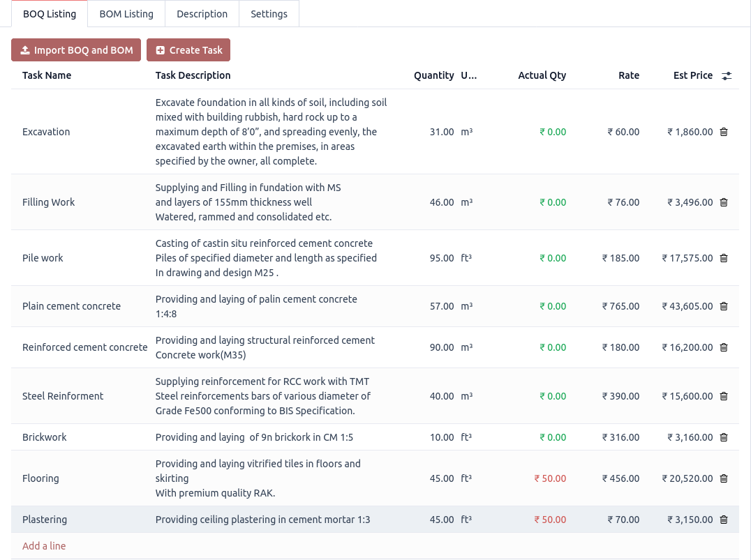Delete the Reinforced cement concrete task
This screenshot has width=751, height=560.
[x=724, y=347]
